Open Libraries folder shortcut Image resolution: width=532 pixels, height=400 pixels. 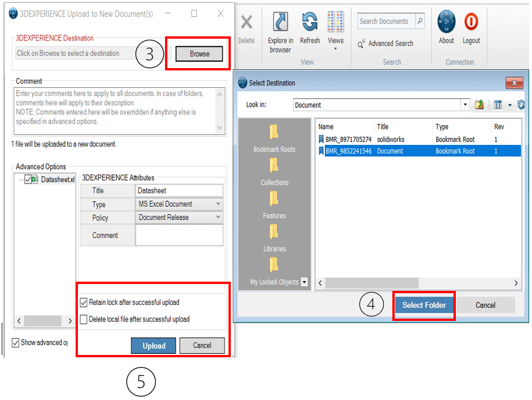274,238
